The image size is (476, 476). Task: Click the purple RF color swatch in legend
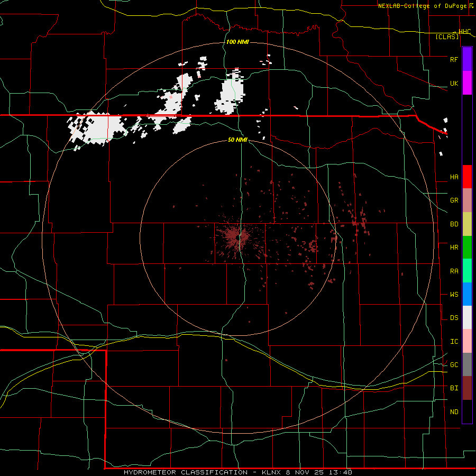[467, 59]
